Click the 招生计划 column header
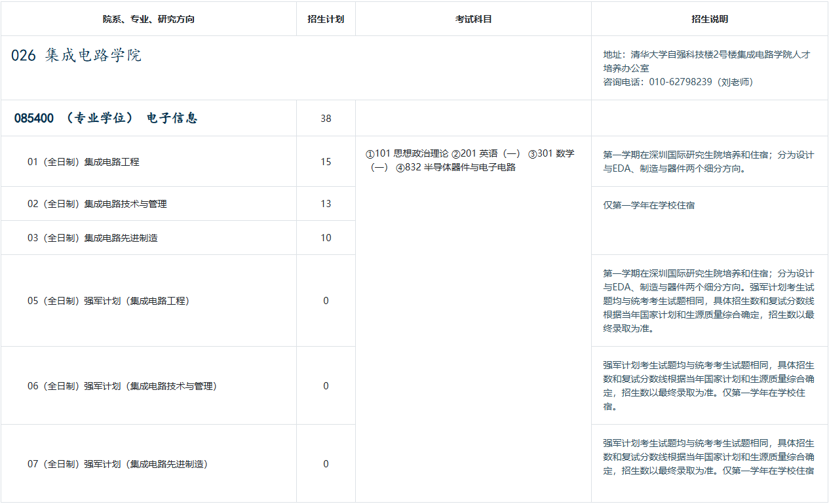The width and height of the screenshot is (829, 504). [326, 19]
